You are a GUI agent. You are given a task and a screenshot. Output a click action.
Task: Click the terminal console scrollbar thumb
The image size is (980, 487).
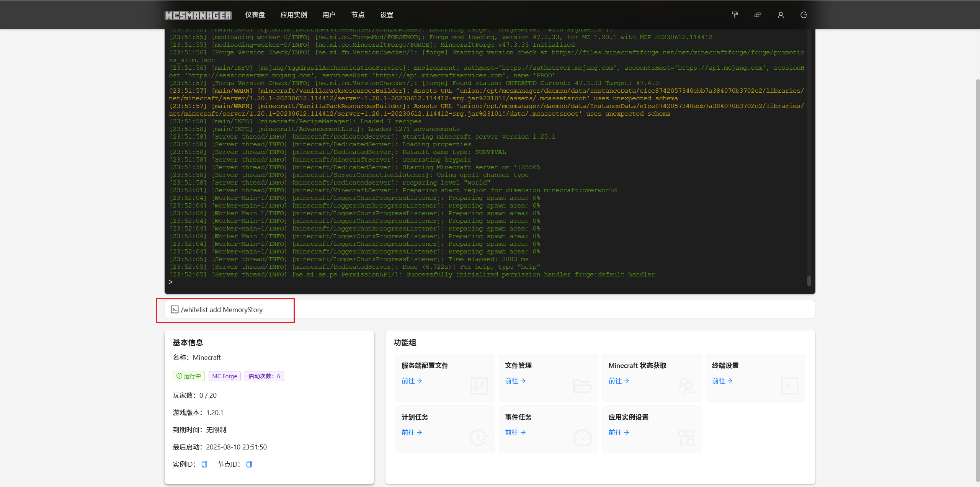point(809,281)
